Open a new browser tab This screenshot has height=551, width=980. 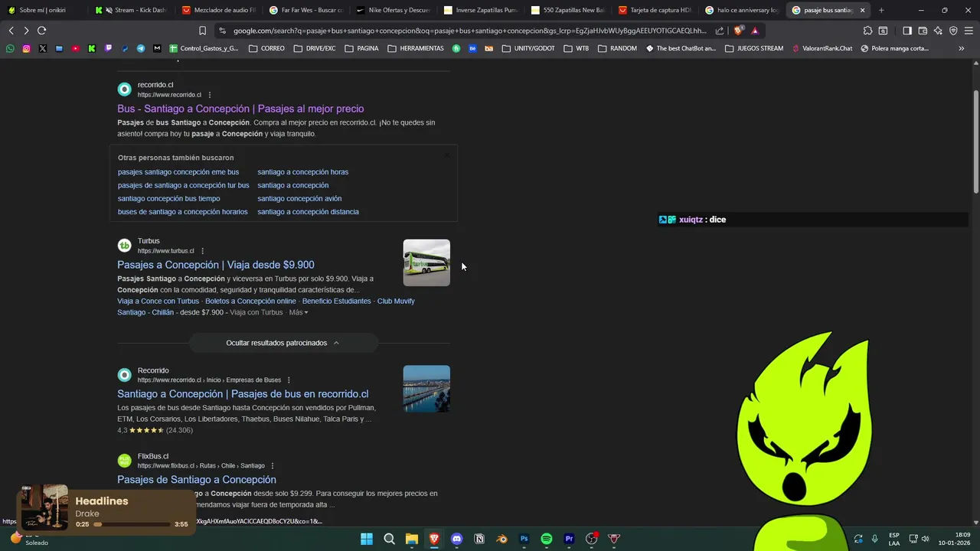pos(881,10)
